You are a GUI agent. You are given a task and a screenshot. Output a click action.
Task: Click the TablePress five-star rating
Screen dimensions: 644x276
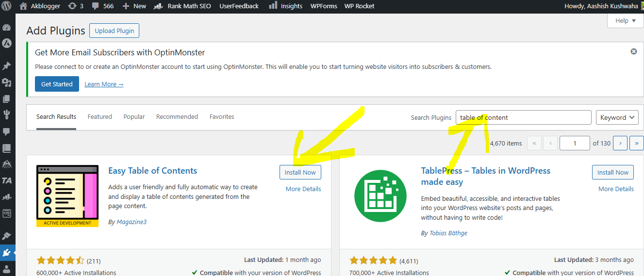coord(373,260)
